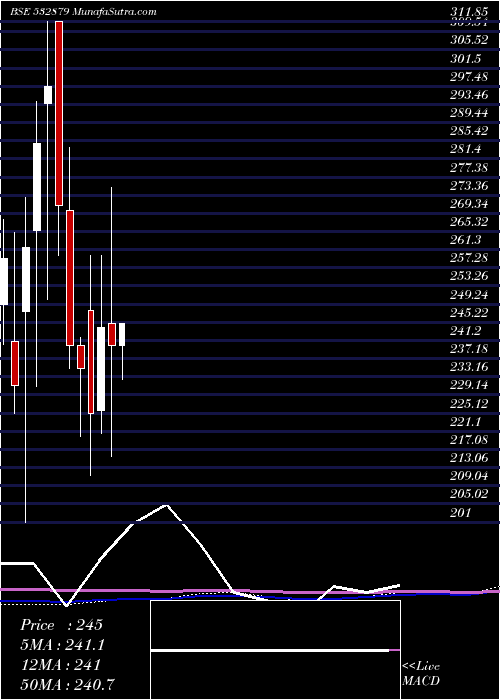Image resolution: width=500 pixels, height=700 pixels.
Task: Select the 205.02 price axis label
Action: (x=468, y=496)
